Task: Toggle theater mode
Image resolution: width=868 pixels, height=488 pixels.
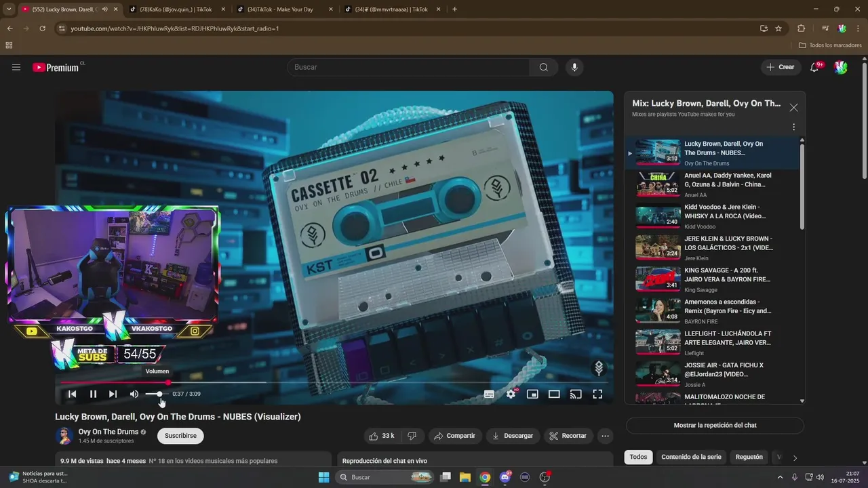Action: click(x=554, y=394)
